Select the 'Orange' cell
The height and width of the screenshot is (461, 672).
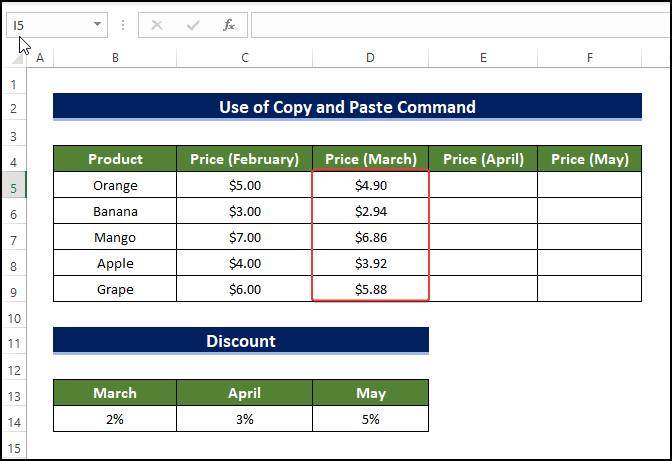pos(115,185)
